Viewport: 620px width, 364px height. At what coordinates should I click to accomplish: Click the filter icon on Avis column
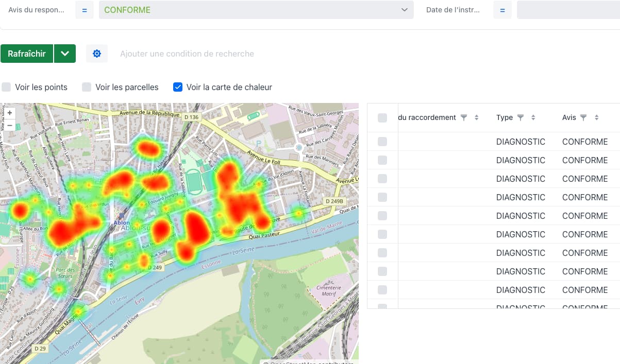click(x=583, y=117)
